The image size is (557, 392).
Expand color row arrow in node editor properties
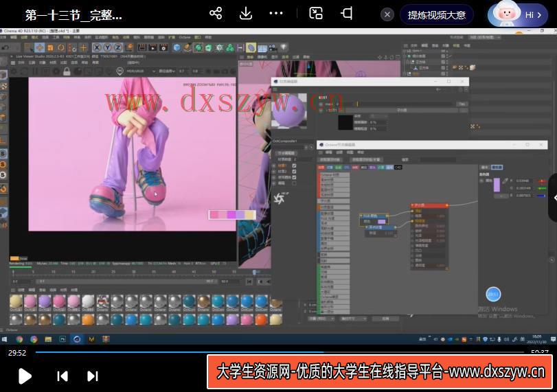point(481,181)
